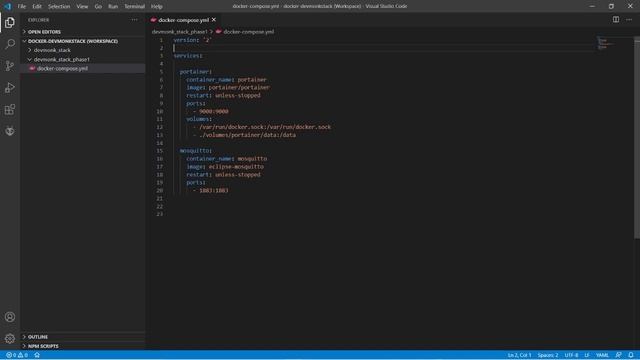Click the 'services:' line
This screenshot has height=360, width=640.
[x=188, y=56]
